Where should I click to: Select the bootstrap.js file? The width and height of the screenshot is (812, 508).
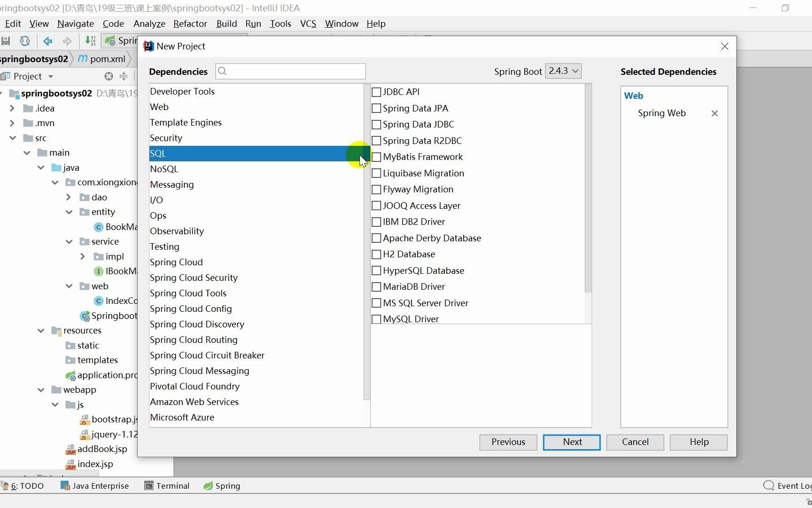coord(109,419)
